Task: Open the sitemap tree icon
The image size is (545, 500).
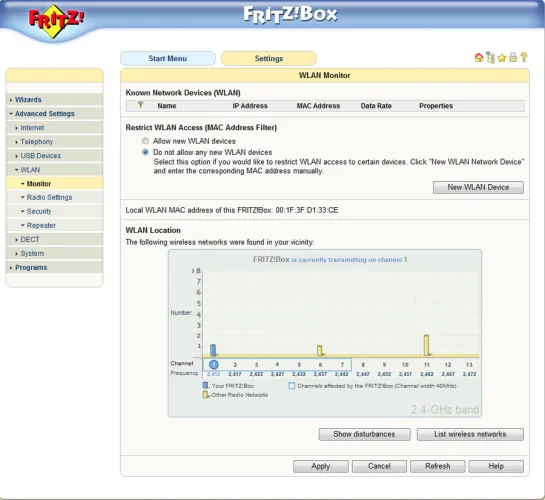Action: (490, 57)
